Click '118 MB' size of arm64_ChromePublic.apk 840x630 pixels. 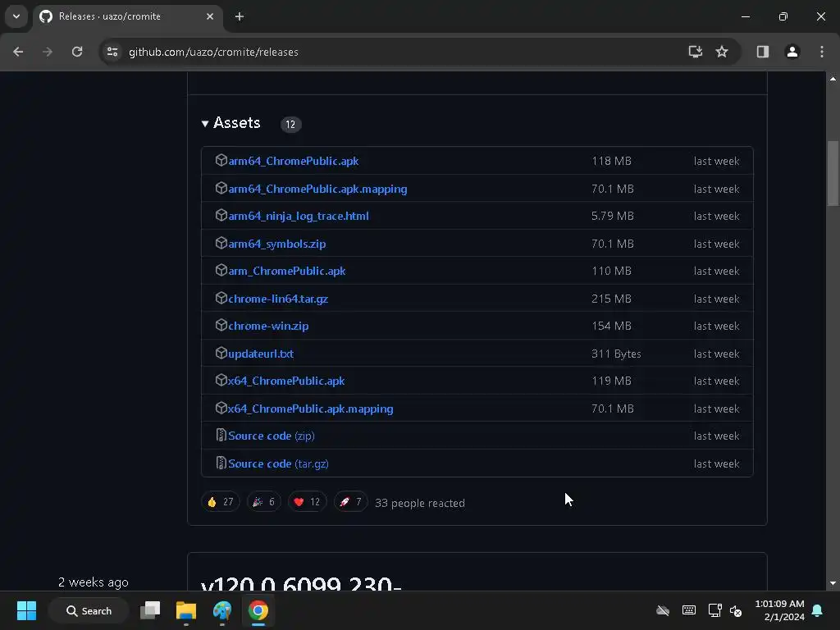click(611, 162)
